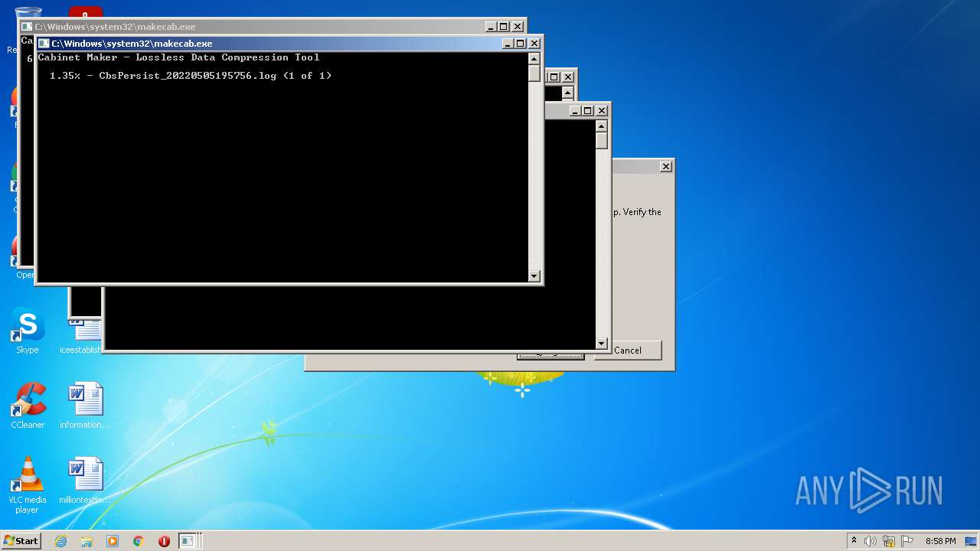Viewport: 980px width, 551px height.
Task: Click the CbsPersist_20220505195756.log progress line
Action: (x=191, y=76)
